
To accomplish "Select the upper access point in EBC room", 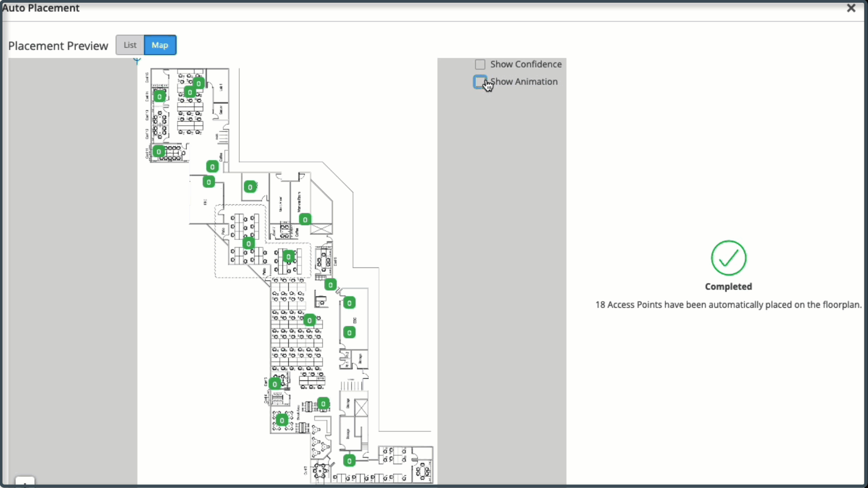I will pos(349,303).
